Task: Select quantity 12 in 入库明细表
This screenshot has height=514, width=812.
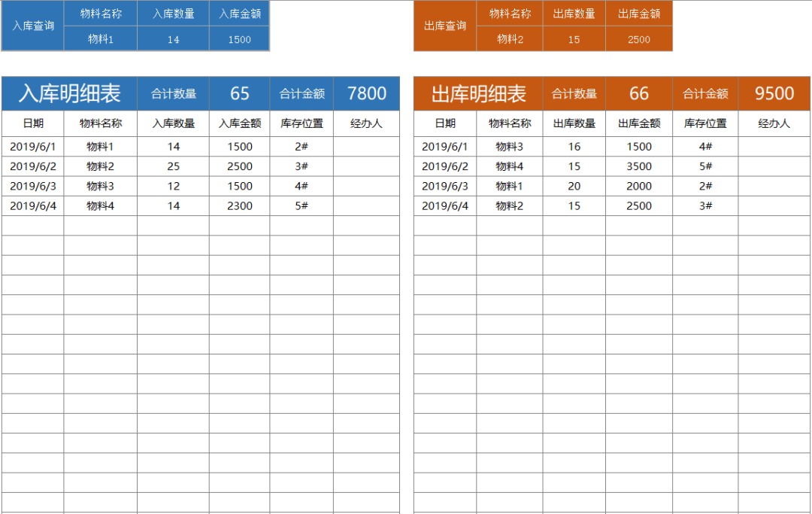Action: (x=174, y=186)
